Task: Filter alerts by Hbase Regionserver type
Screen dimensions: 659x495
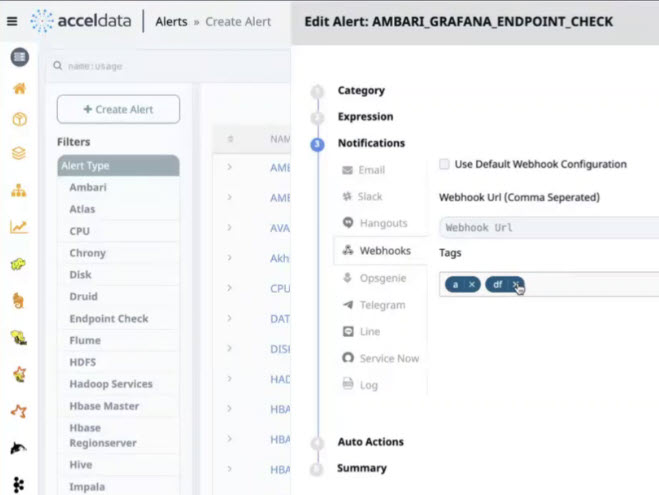Action: pyautogui.click(x=119, y=435)
